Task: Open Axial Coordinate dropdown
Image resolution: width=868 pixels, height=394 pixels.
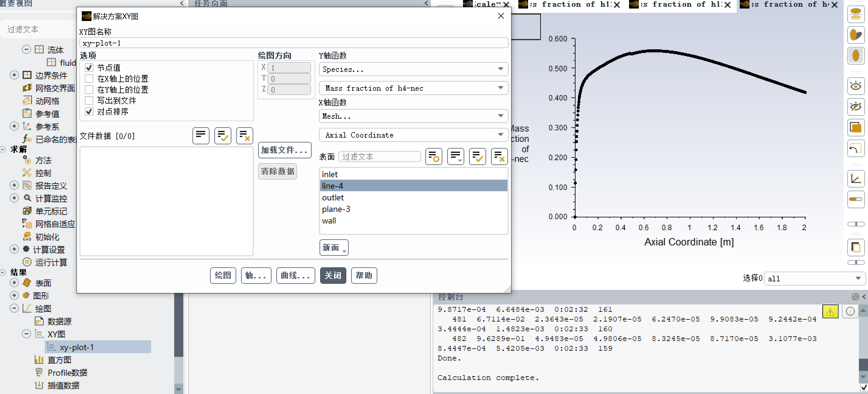Action: click(x=413, y=135)
